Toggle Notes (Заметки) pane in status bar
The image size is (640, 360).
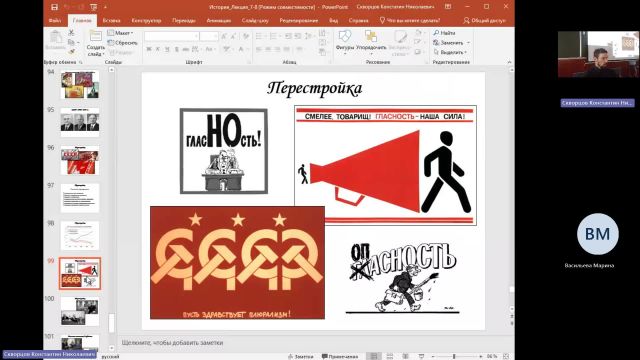tap(300, 356)
